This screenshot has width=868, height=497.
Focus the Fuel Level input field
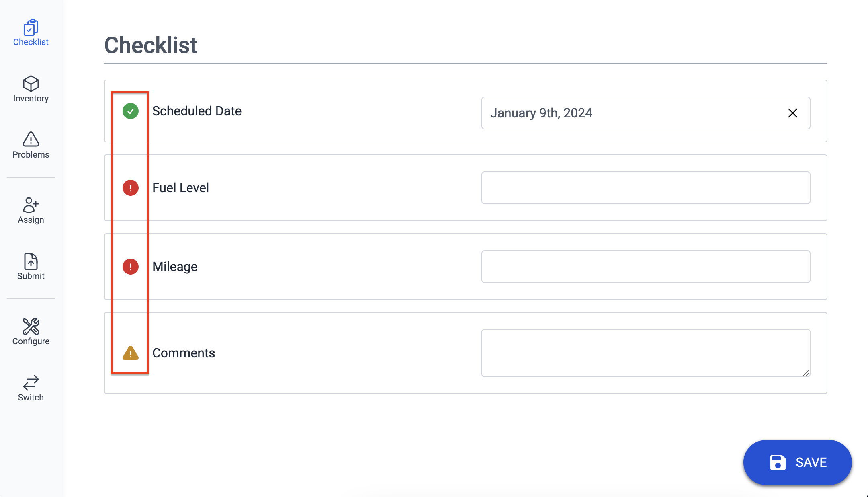pyautogui.click(x=645, y=188)
